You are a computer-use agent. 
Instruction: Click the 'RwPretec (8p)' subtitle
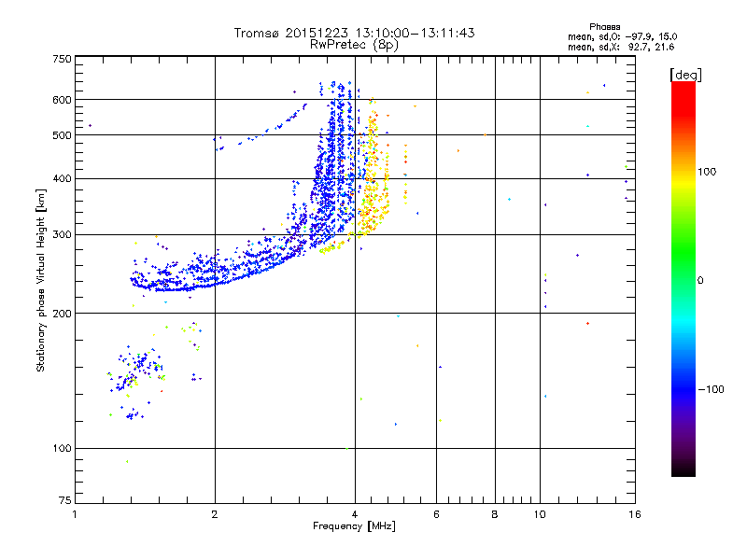pyautogui.click(x=355, y=45)
